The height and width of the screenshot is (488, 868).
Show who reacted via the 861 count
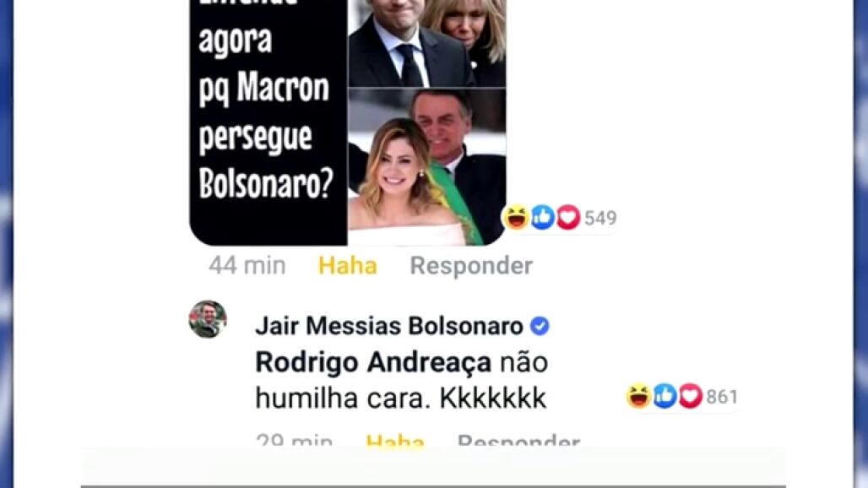pos(722,397)
